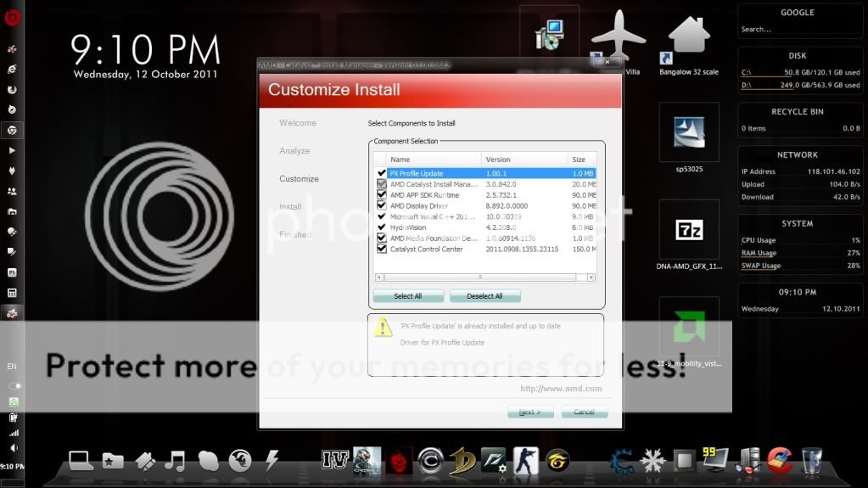Open the Bangalow 32 scale house shortcut
Image resolution: width=868 pixels, height=488 pixels.
688,39
